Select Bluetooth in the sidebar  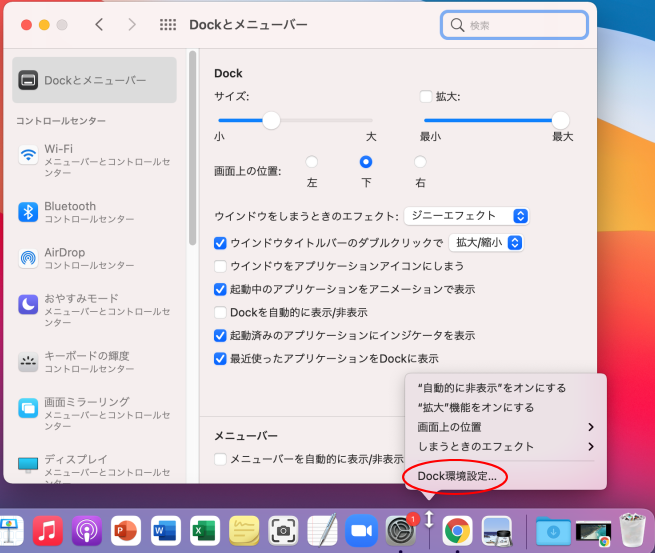pos(94,212)
